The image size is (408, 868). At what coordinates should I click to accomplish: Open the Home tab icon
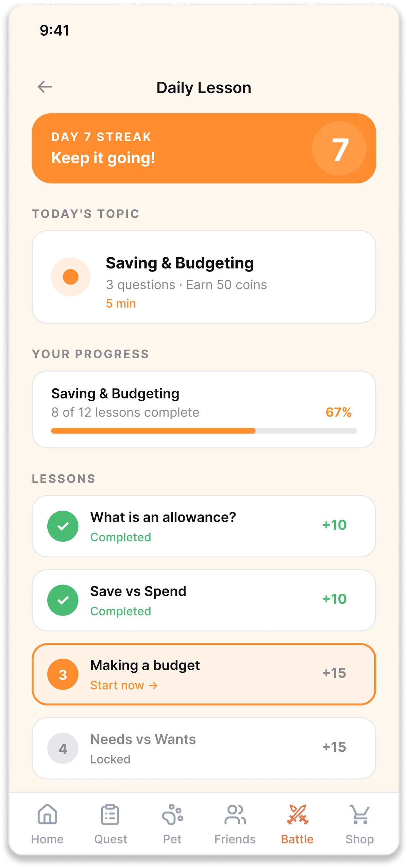[47, 814]
